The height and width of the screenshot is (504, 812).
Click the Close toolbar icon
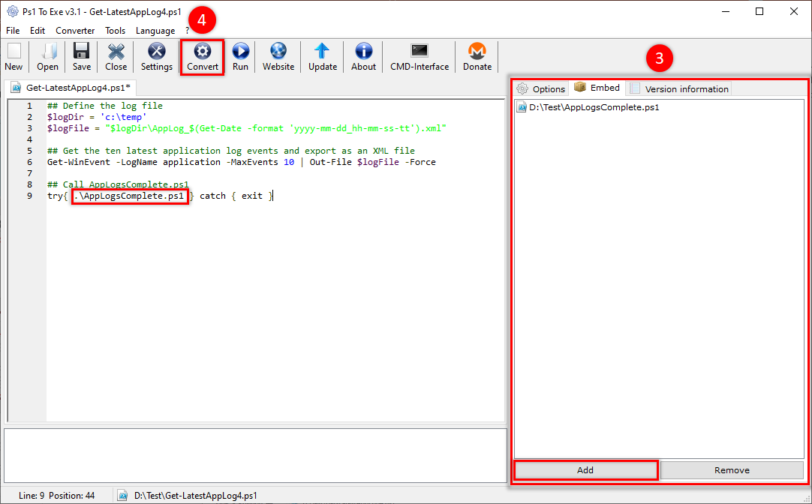tap(116, 51)
